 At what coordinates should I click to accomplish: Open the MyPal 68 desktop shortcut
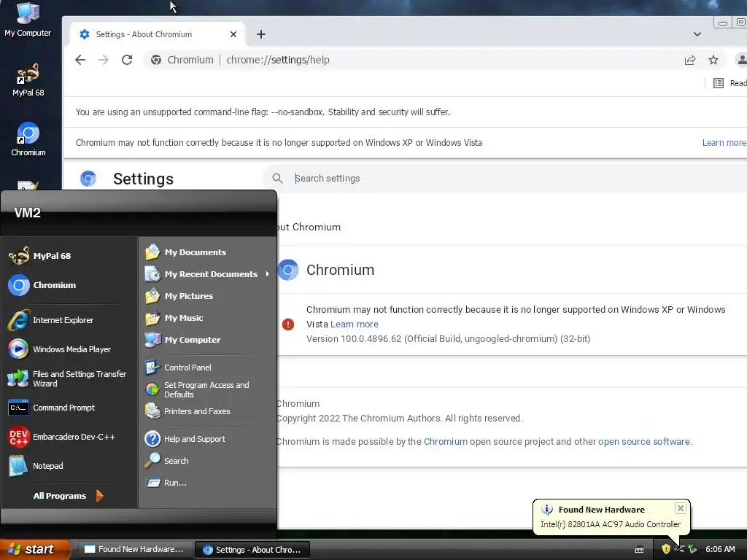point(28,79)
